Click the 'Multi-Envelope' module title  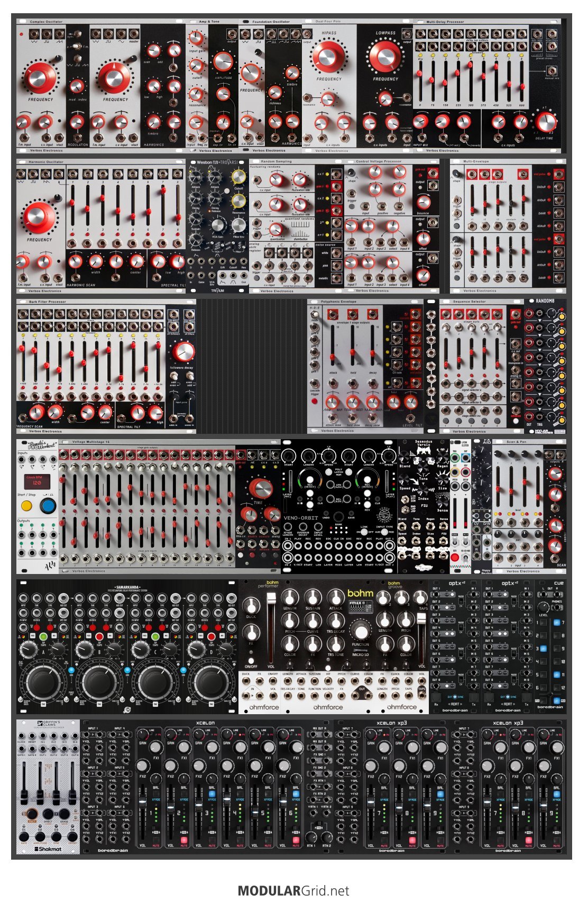[x=476, y=161]
